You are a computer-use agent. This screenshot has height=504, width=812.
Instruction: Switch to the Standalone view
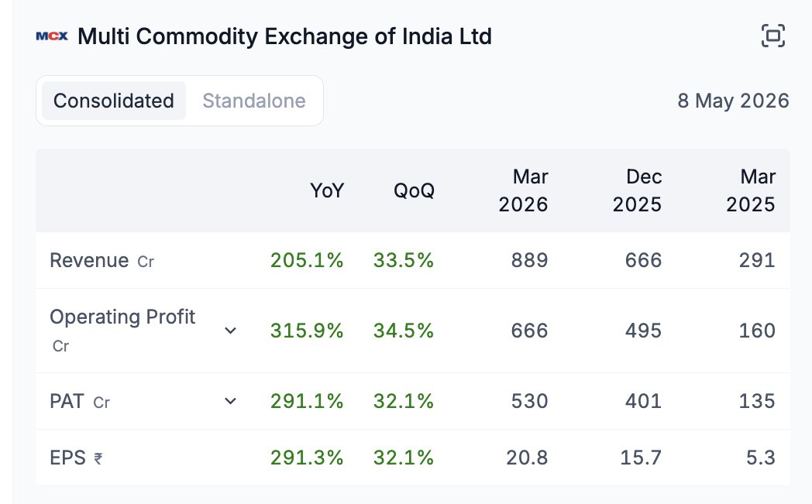[254, 101]
